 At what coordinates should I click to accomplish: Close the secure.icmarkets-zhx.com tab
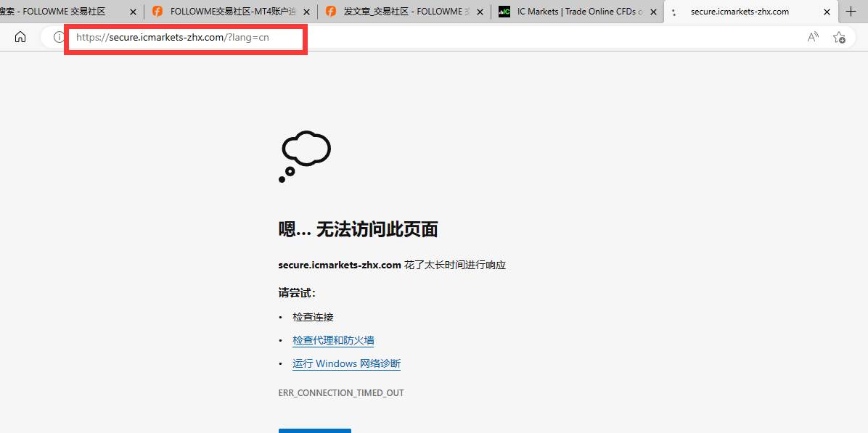[827, 12]
